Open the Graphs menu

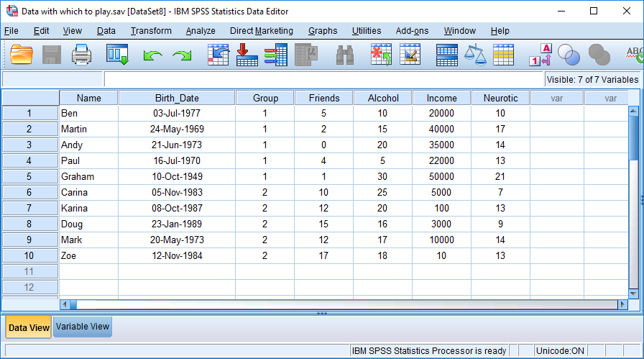click(323, 31)
